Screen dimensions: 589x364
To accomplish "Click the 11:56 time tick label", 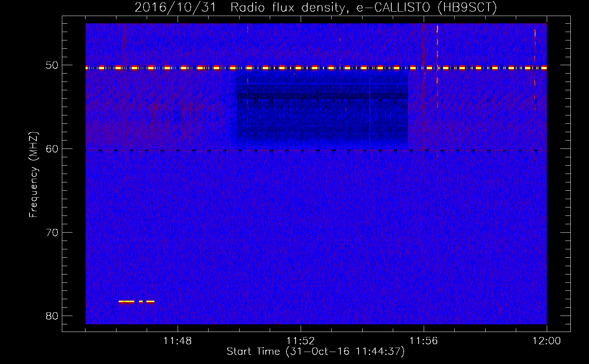I will tap(424, 341).
